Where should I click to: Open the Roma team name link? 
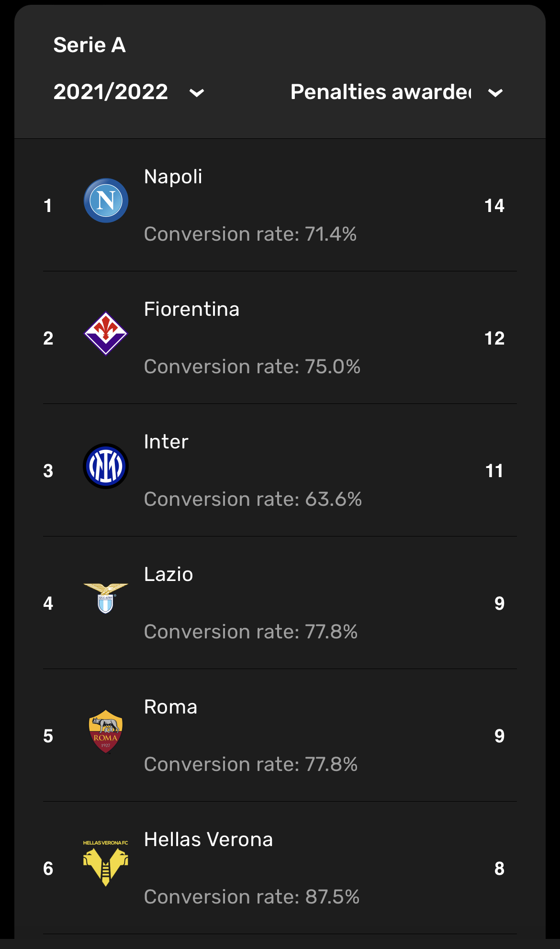[x=171, y=707]
